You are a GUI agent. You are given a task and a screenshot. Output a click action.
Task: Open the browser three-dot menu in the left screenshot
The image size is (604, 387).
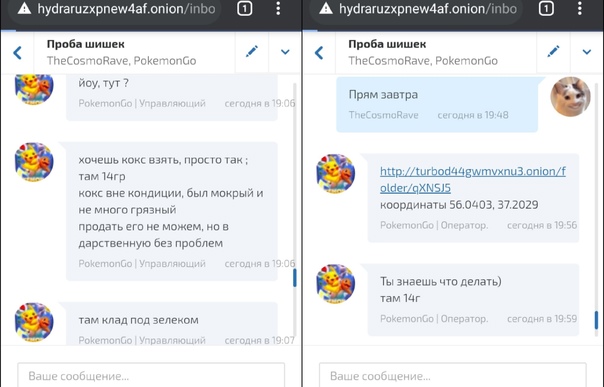[x=278, y=8]
